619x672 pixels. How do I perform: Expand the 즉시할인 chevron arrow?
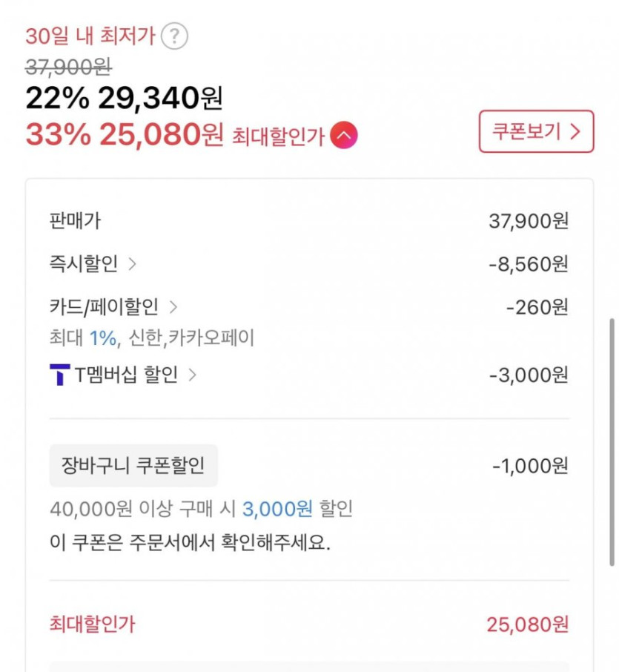coord(133,263)
